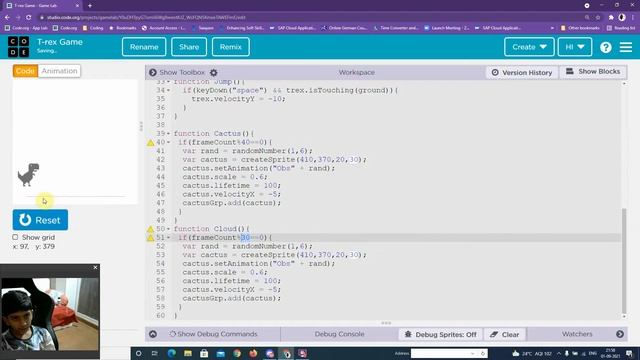Viewport: 640px width, 360px height.
Task: Open the notification center icon
Action: 629,353
